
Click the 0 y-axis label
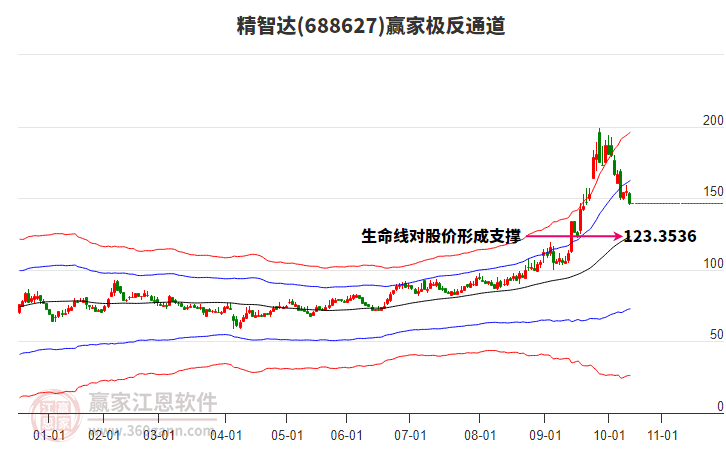coord(720,406)
